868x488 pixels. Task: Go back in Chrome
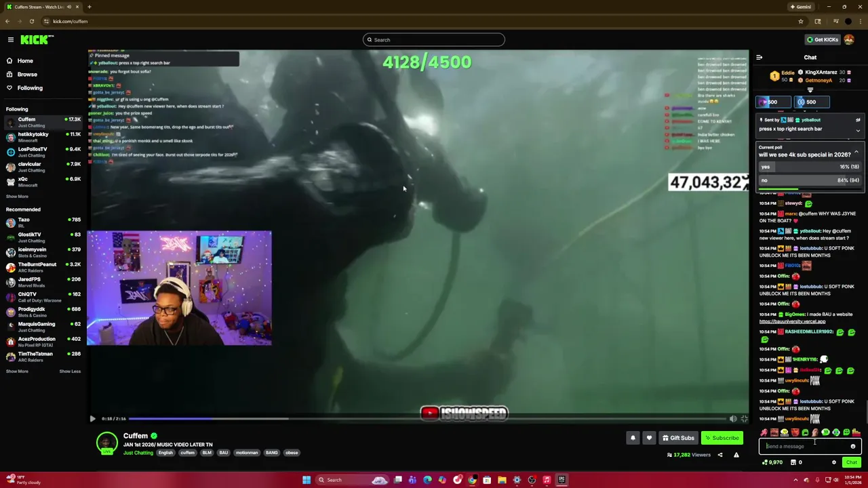coord(7,21)
